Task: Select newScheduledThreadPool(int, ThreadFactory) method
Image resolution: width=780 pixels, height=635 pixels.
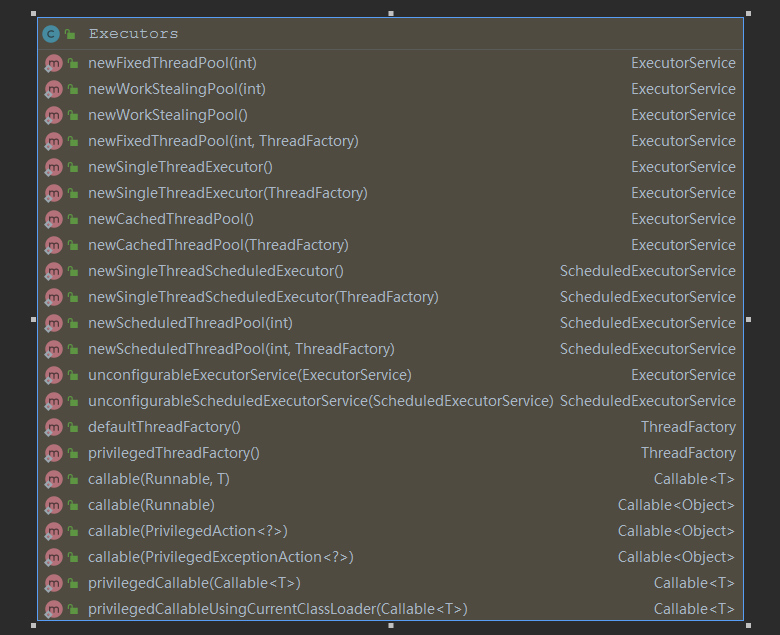Action: point(241,349)
